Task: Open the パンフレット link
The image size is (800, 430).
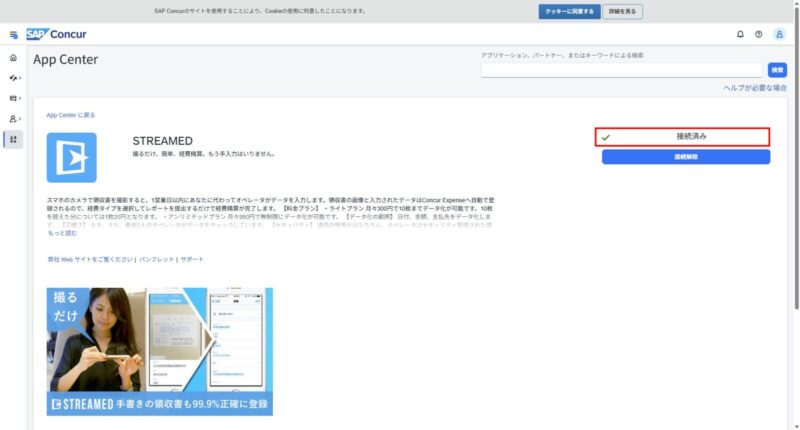Action: [x=157, y=260]
